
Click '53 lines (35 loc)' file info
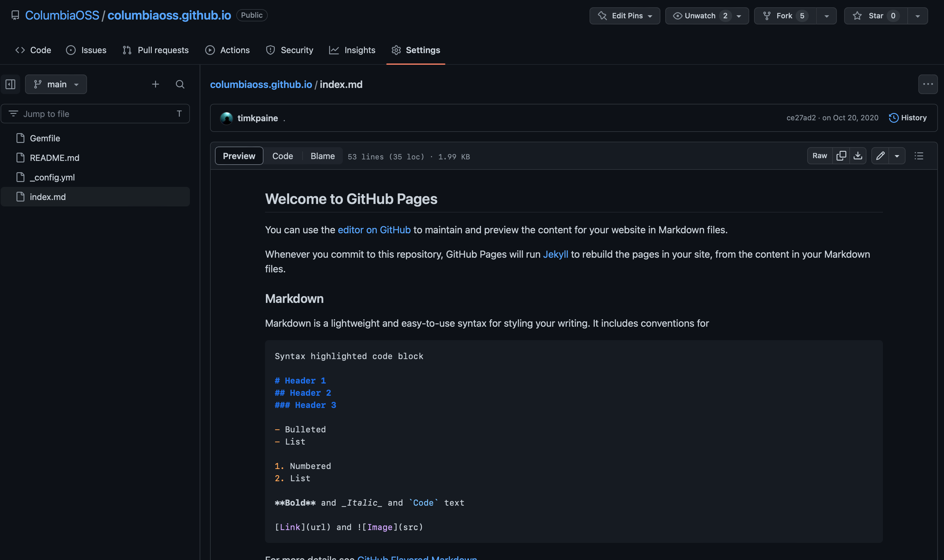(386, 157)
